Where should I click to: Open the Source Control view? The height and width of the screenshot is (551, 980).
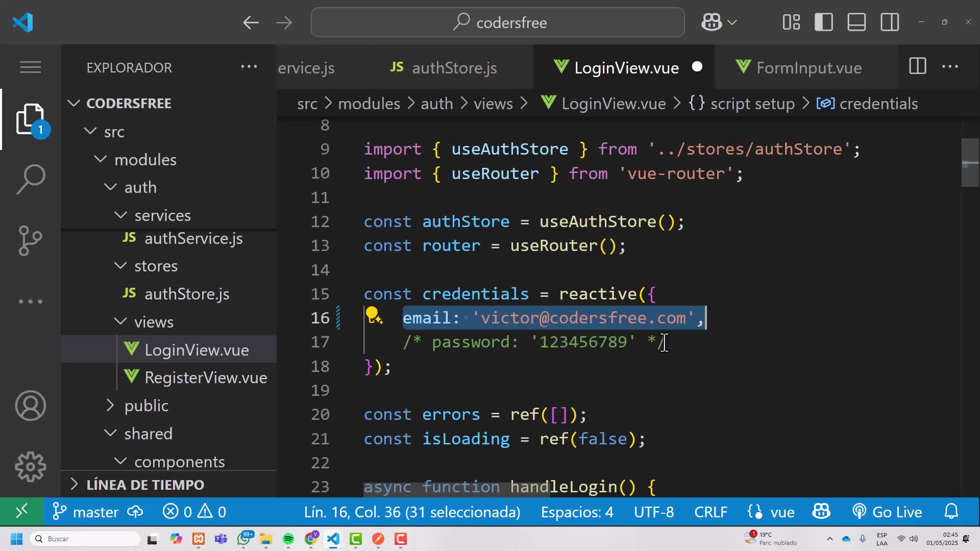pyautogui.click(x=31, y=240)
